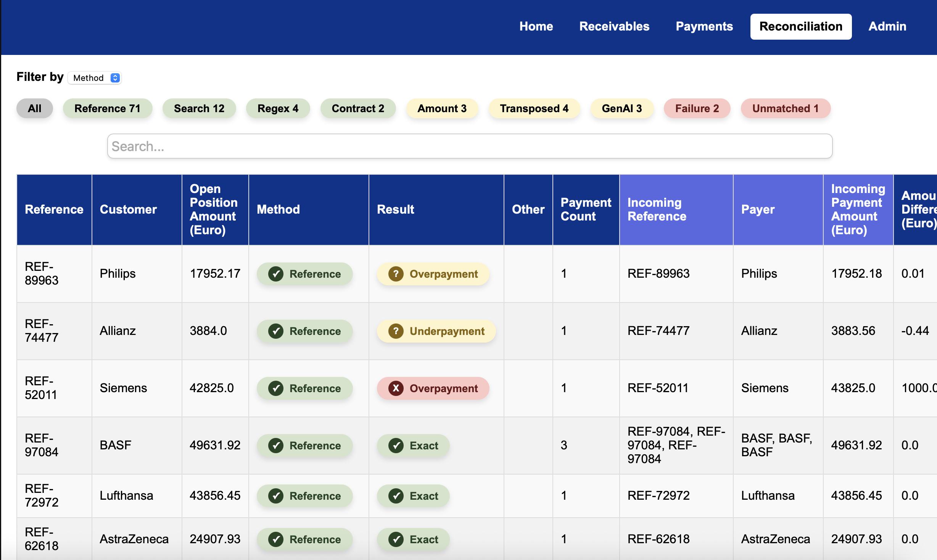Focus the Search input field

coord(470,146)
